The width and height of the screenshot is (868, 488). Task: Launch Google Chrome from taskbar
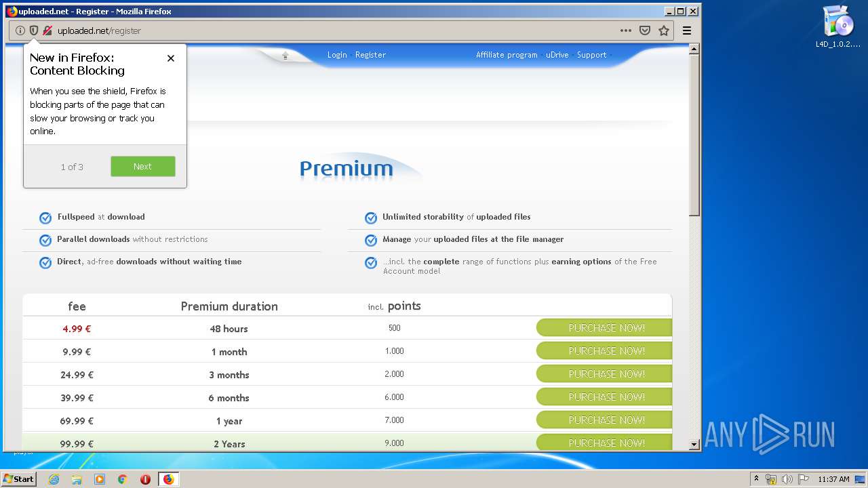[x=123, y=479]
